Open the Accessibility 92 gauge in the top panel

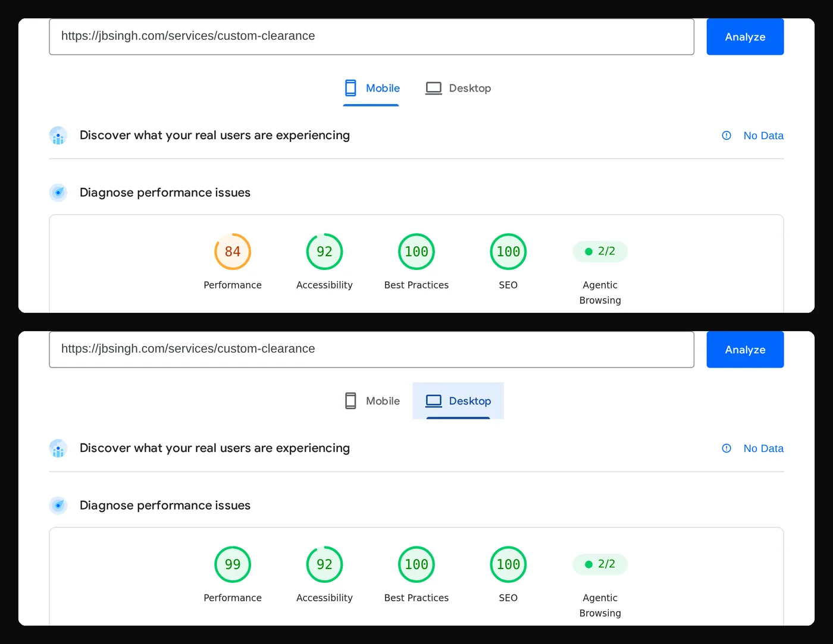pos(324,252)
